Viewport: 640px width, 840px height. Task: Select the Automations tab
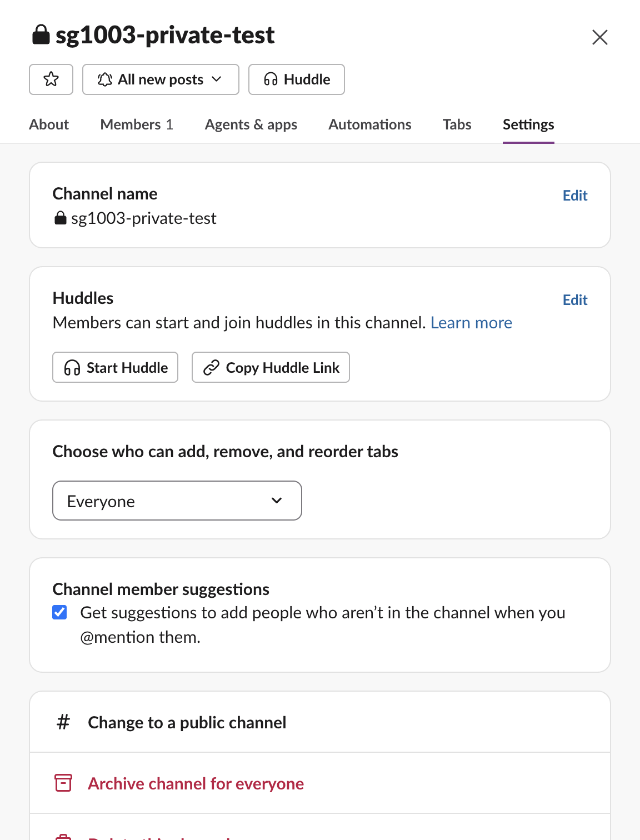click(x=370, y=124)
